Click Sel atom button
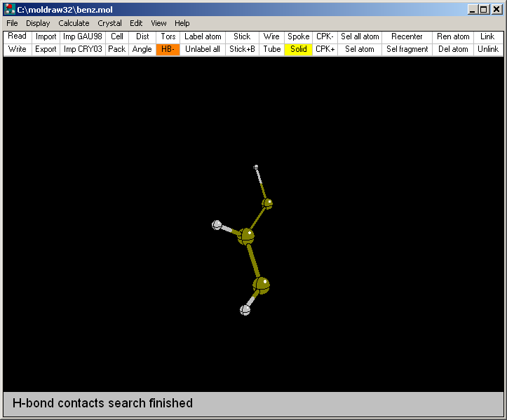507x420 pixels. pyautogui.click(x=360, y=49)
